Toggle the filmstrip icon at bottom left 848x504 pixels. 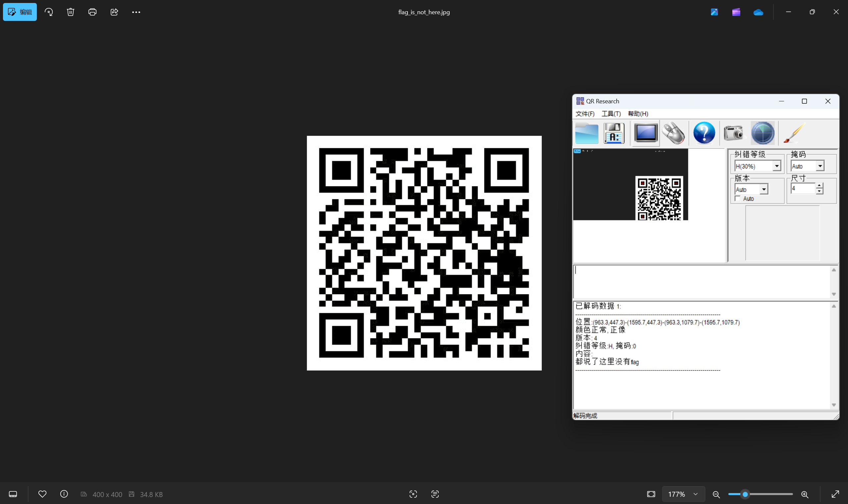coord(13,494)
